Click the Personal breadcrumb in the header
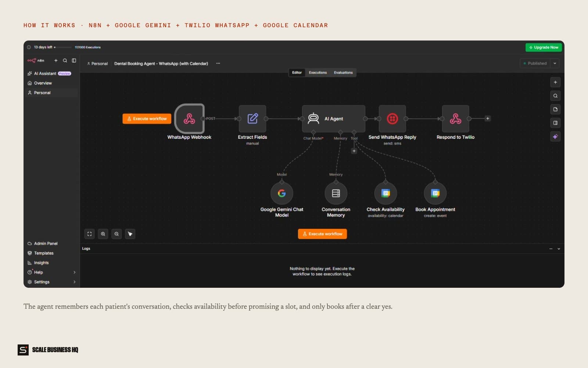588x368 pixels. (97, 64)
